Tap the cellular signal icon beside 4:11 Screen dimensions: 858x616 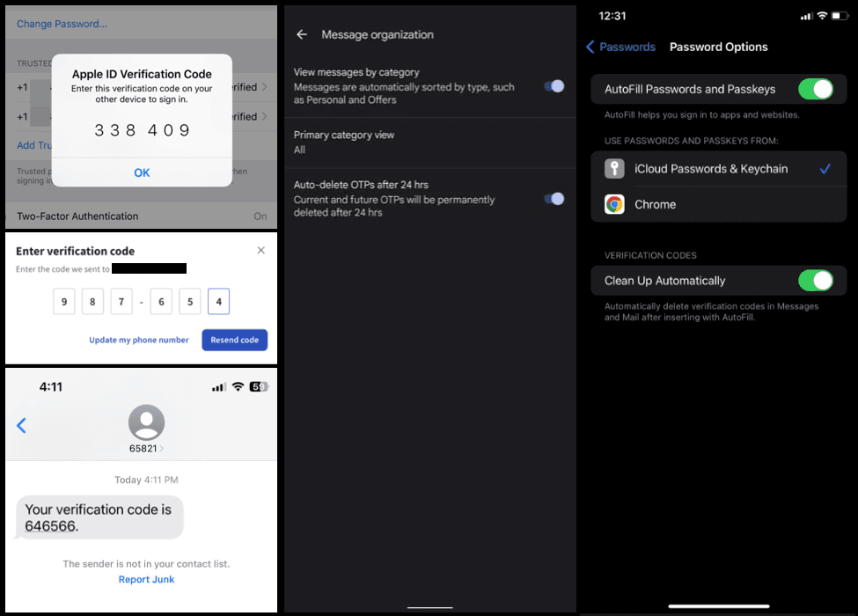tap(219, 387)
